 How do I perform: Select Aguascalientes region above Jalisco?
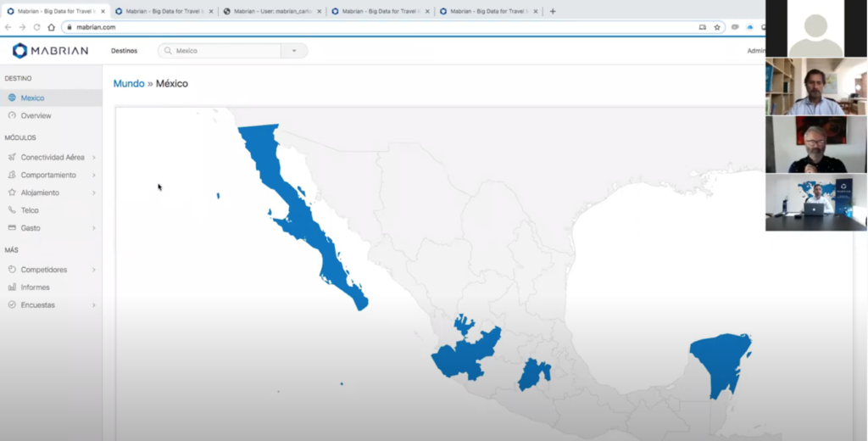tap(463, 324)
